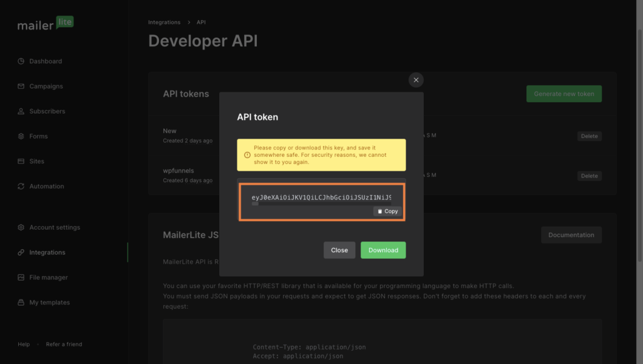Click Refer a friend link
The image size is (643, 364).
click(63, 345)
